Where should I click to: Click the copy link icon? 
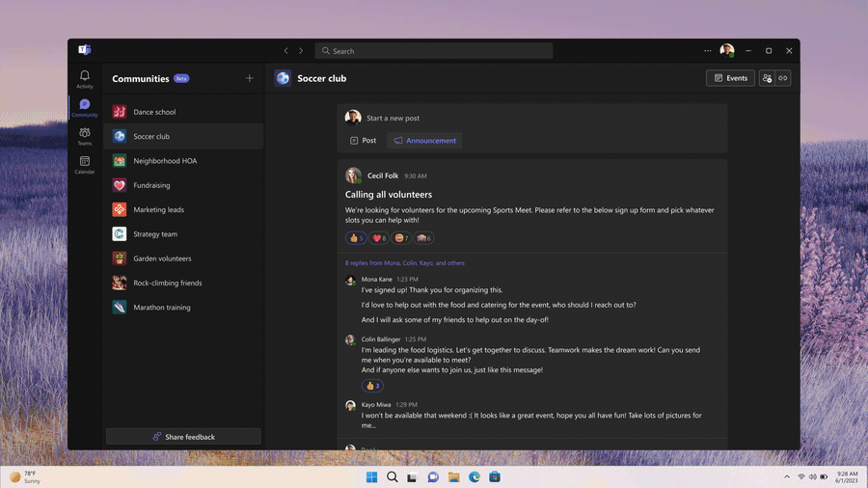click(x=783, y=78)
